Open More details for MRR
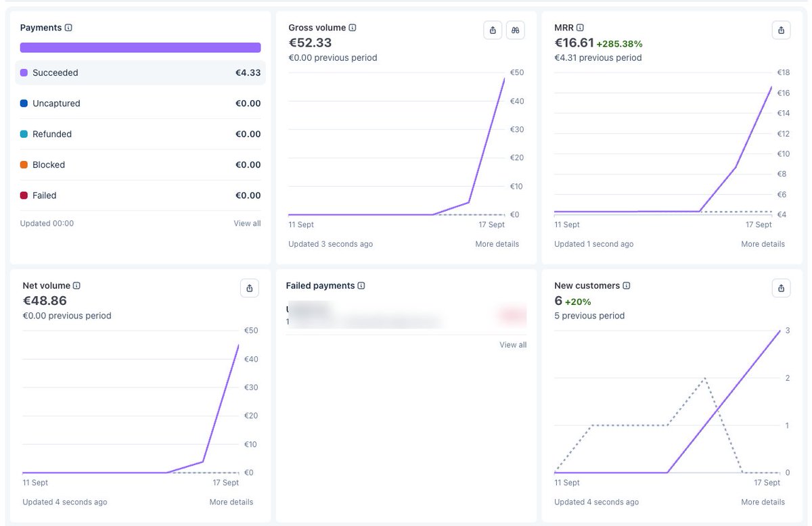Image resolution: width=812 pixels, height=526 pixels. [763, 244]
